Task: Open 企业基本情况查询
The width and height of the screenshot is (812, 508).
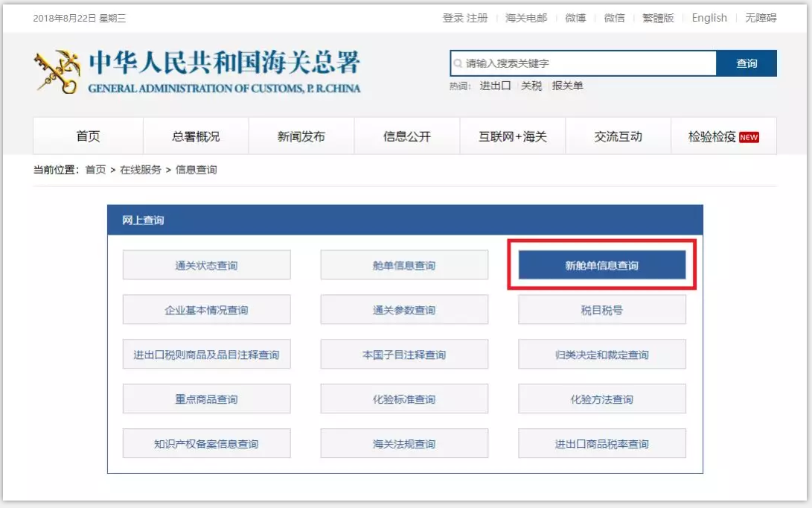Action: pos(206,310)
